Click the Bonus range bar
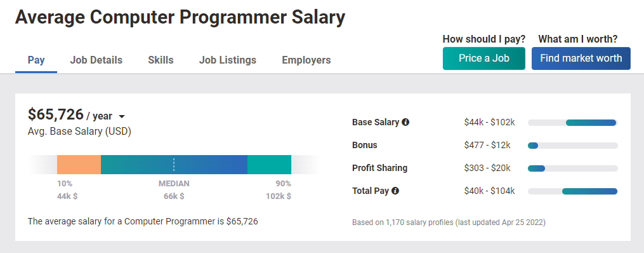644x253 pixels. click(572, 146)
